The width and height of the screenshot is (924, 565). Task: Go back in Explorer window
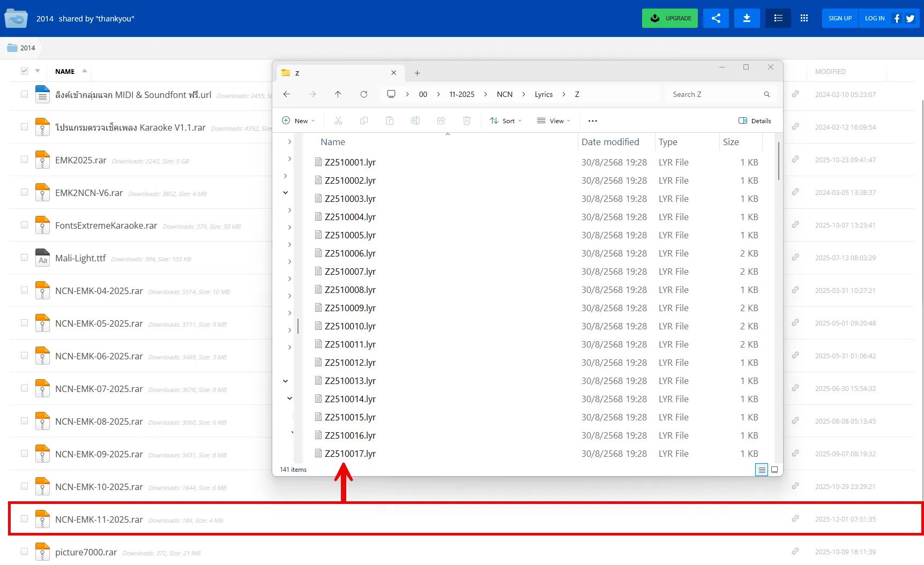point(287,94)
